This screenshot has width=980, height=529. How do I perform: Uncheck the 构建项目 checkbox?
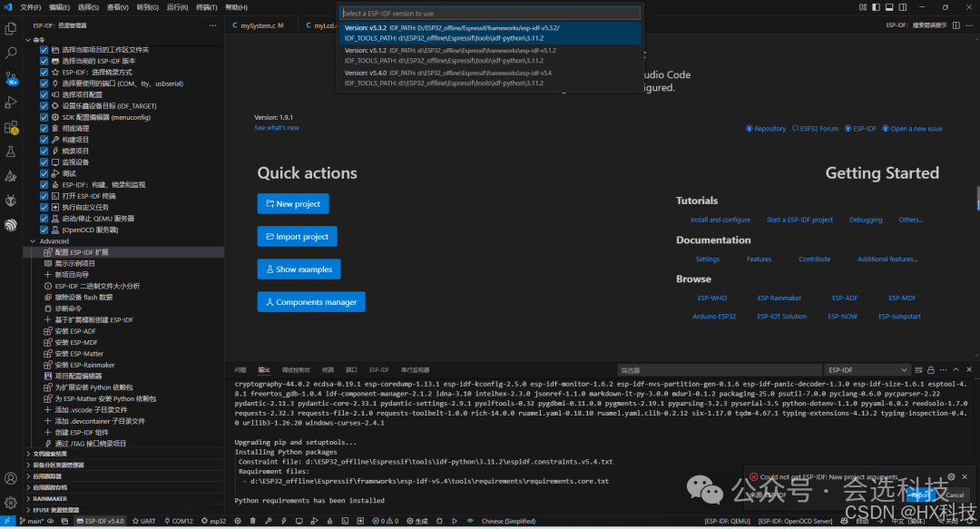(x=44, y=140)
